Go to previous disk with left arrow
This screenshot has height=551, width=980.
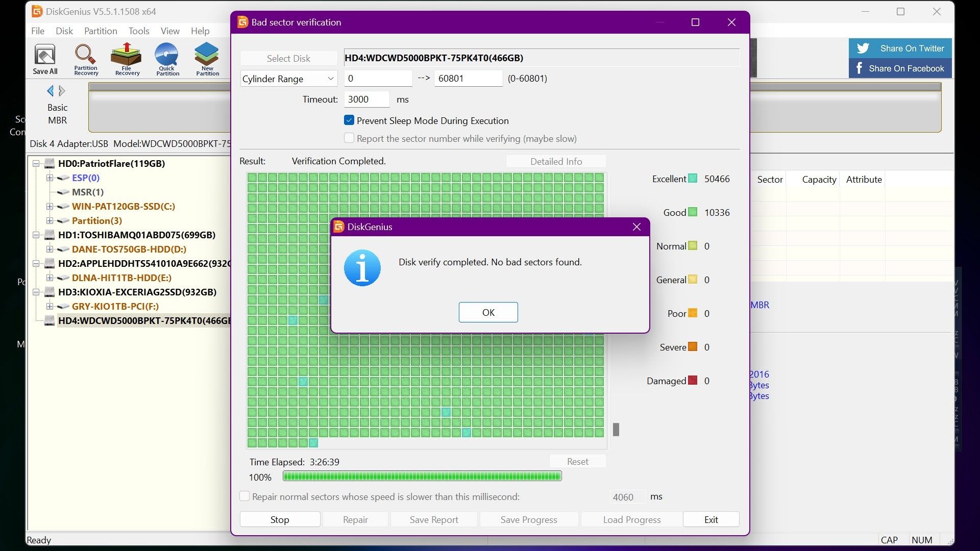(x=50, y=91)
